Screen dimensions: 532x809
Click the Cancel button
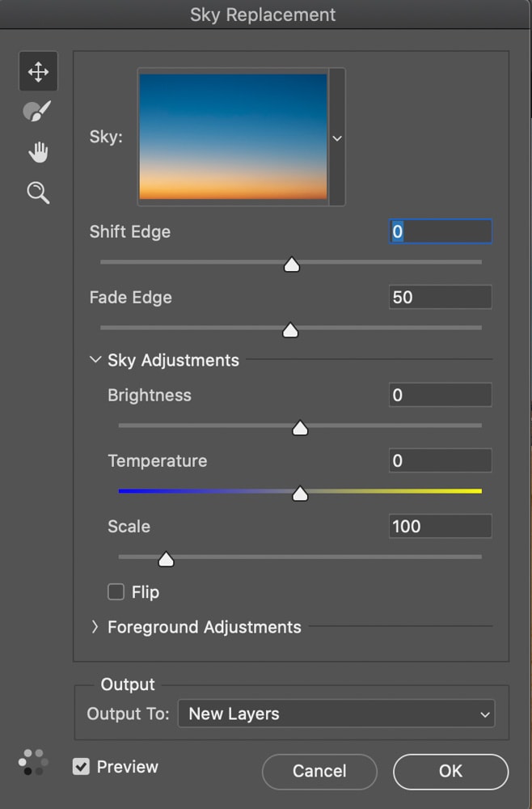coord(319,771)
